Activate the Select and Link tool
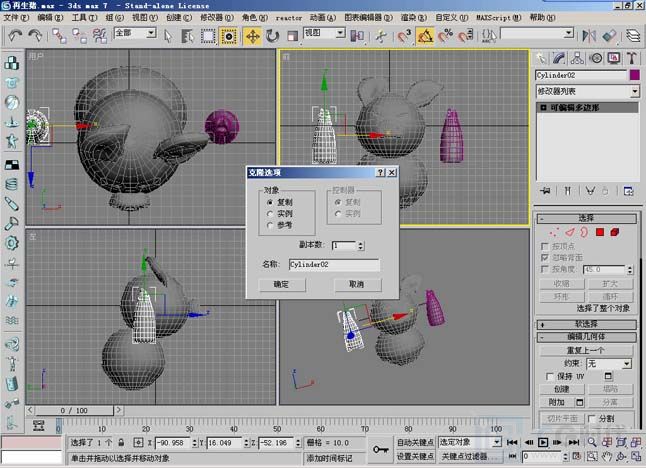 click(59, 36)
